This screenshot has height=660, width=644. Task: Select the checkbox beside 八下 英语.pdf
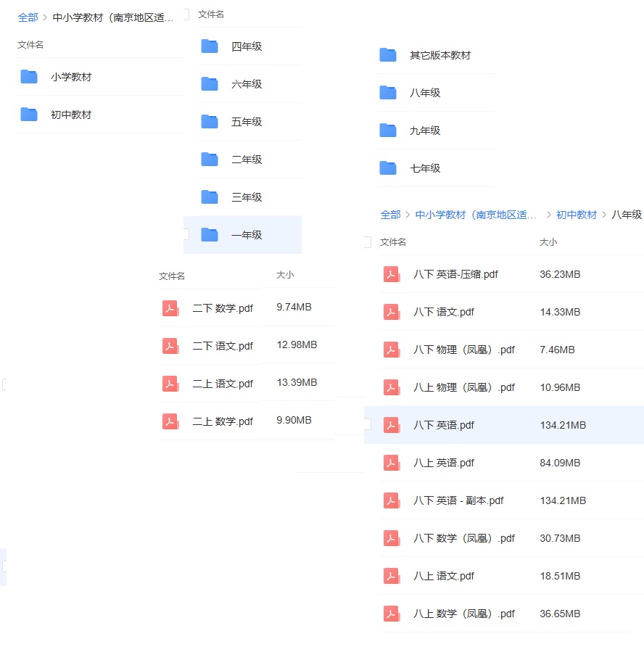click(x=369, y=425)
